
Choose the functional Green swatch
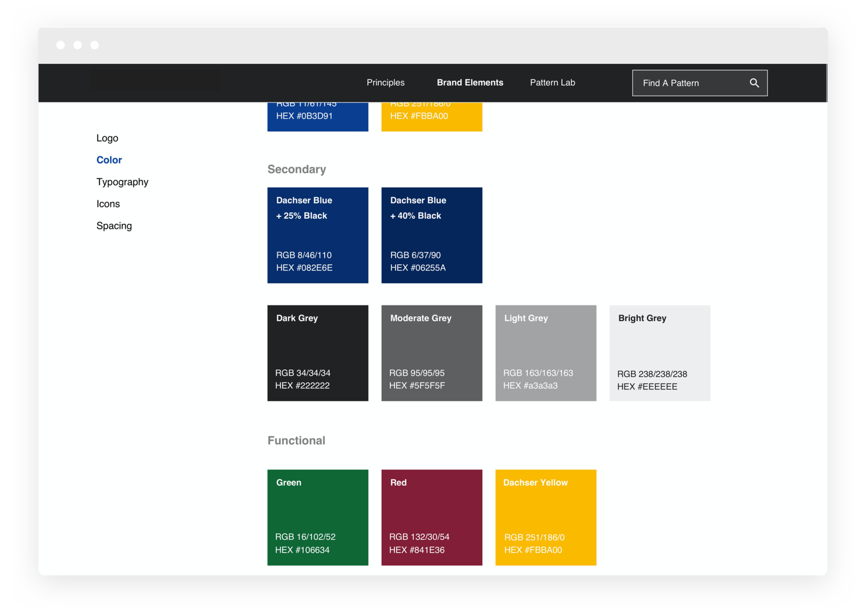[318, 517]
